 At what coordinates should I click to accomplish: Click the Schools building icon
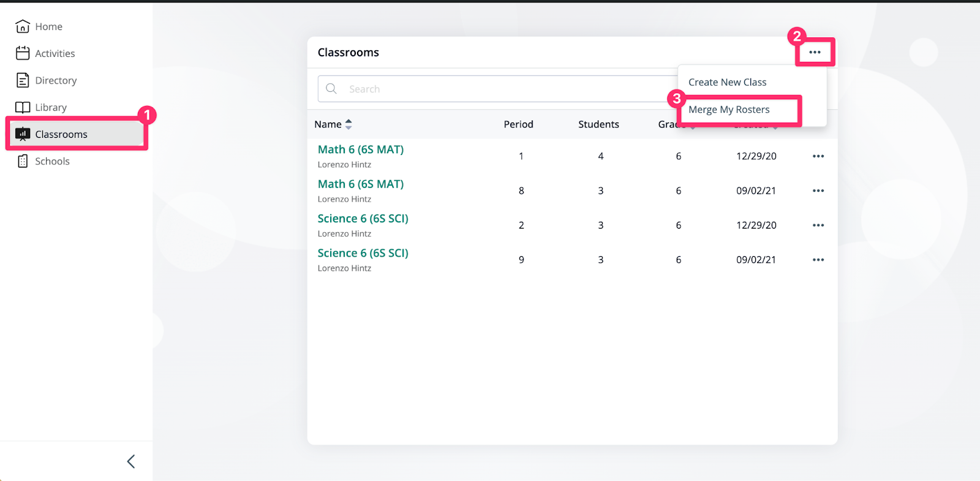[x=23, y=161]
